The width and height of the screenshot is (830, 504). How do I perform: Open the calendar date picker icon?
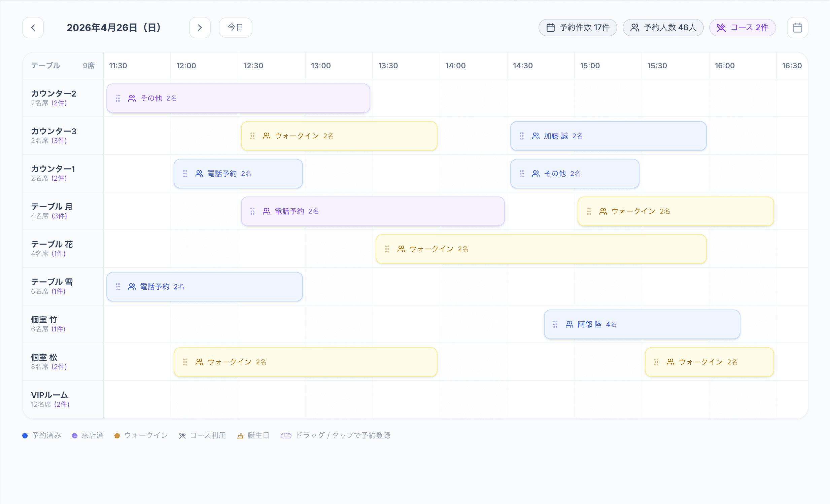[797, 28]
